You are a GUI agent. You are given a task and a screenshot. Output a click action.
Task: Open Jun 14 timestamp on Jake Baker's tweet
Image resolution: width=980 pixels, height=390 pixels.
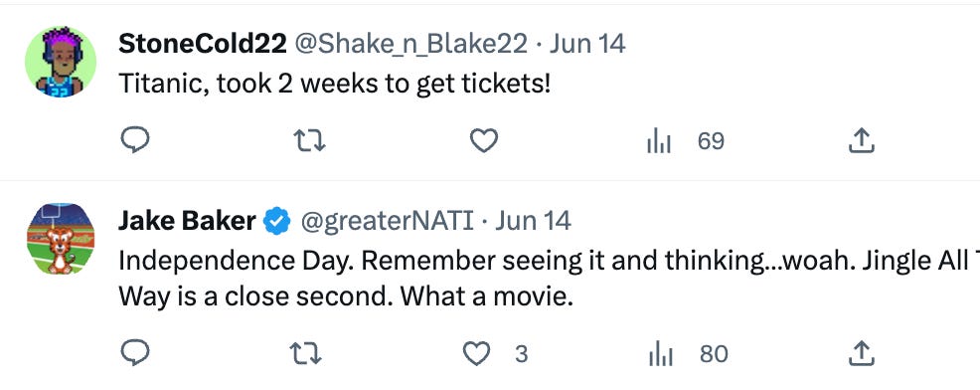pos(533,221)
